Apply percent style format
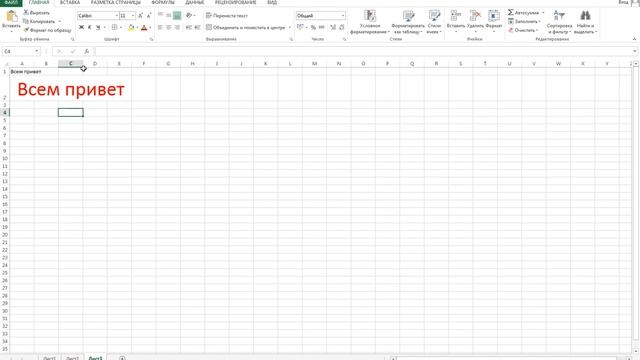Image resolution: width=640 pixels, height=360 pixels. tap(313, 27)
